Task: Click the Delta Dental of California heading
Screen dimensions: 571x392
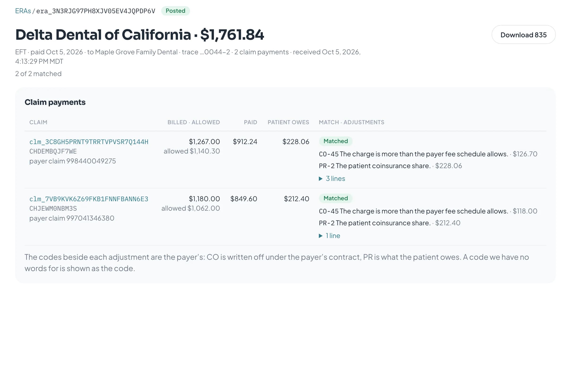Action: click(140, 35)
